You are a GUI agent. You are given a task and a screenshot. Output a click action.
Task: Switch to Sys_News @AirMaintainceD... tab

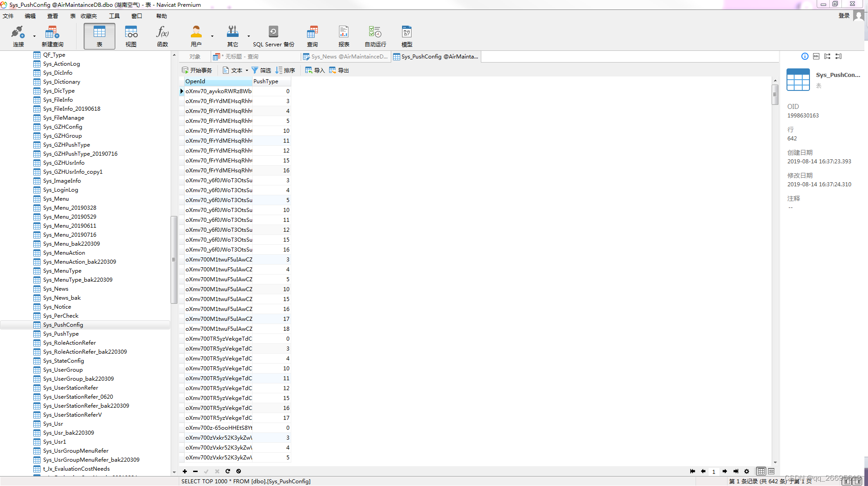pos(346,56)
